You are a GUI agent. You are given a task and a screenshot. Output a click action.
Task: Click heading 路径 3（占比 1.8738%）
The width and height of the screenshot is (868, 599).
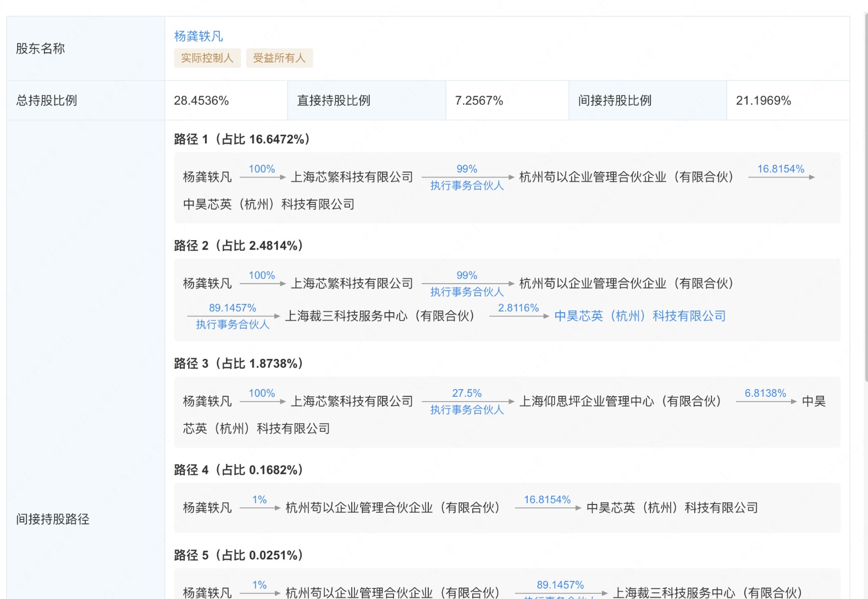tap(239, 363)
